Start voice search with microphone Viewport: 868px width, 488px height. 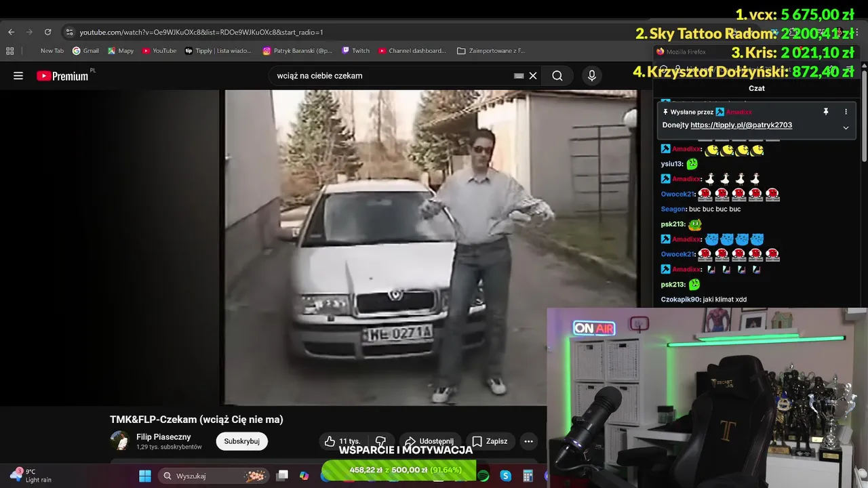pyautogui.click(x=592, y=76)
